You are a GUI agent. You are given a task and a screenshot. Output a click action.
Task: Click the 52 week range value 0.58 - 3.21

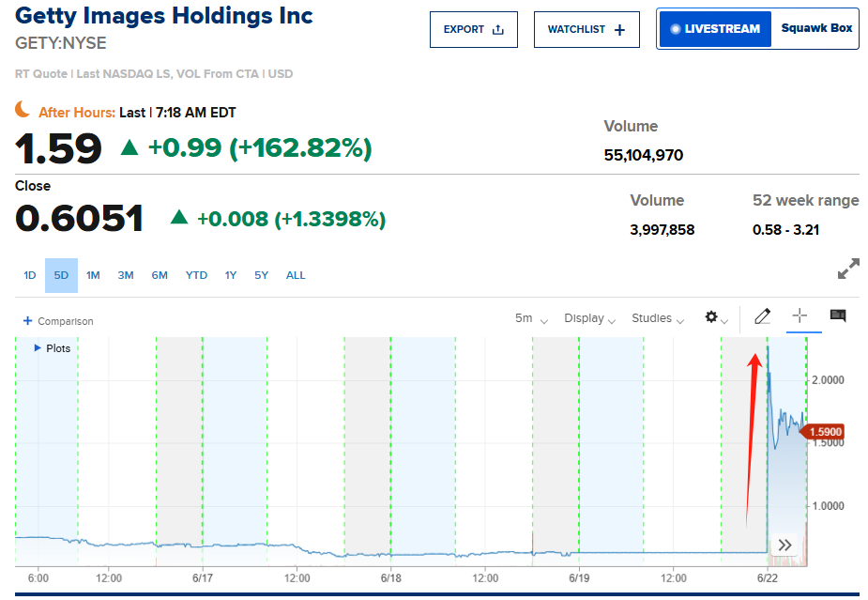[785, 230]
